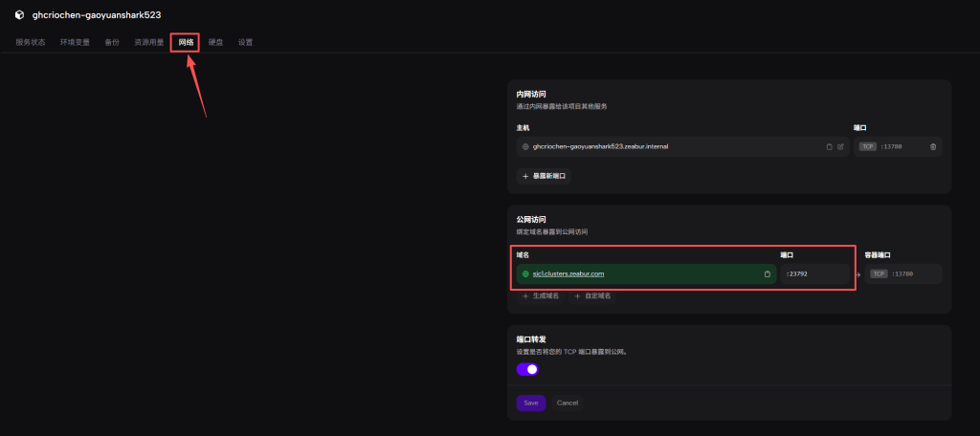Click the public port field :23792
This screenshot has height=436, width=980.
click(814, 274)
